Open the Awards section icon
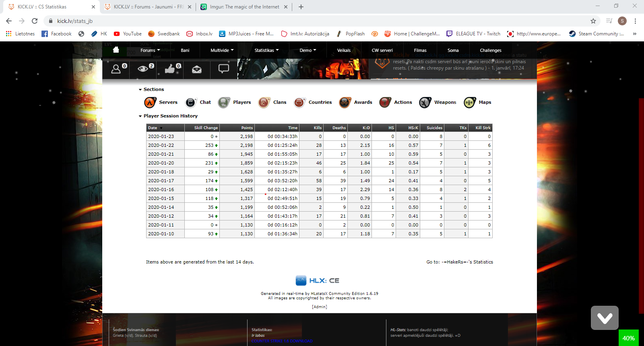Screen dimensions: 644x346 point(345,103)
